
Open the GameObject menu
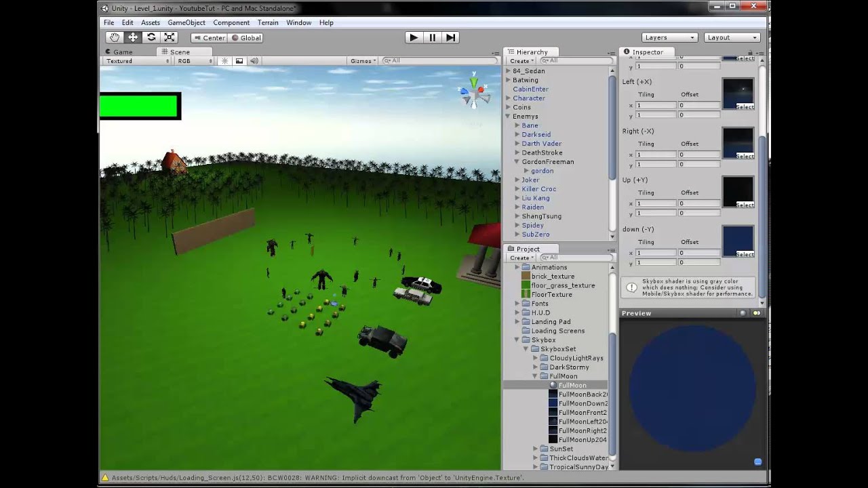tap(186, 22)
